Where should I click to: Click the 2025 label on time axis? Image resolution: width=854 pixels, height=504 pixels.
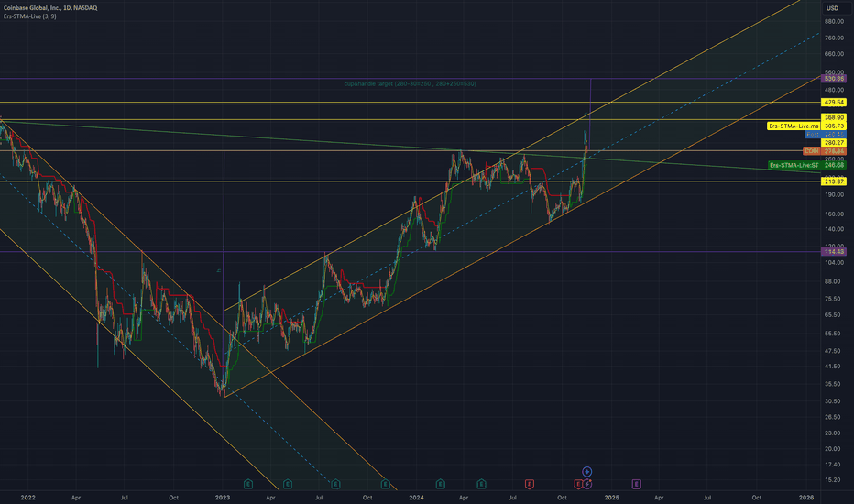611,498
